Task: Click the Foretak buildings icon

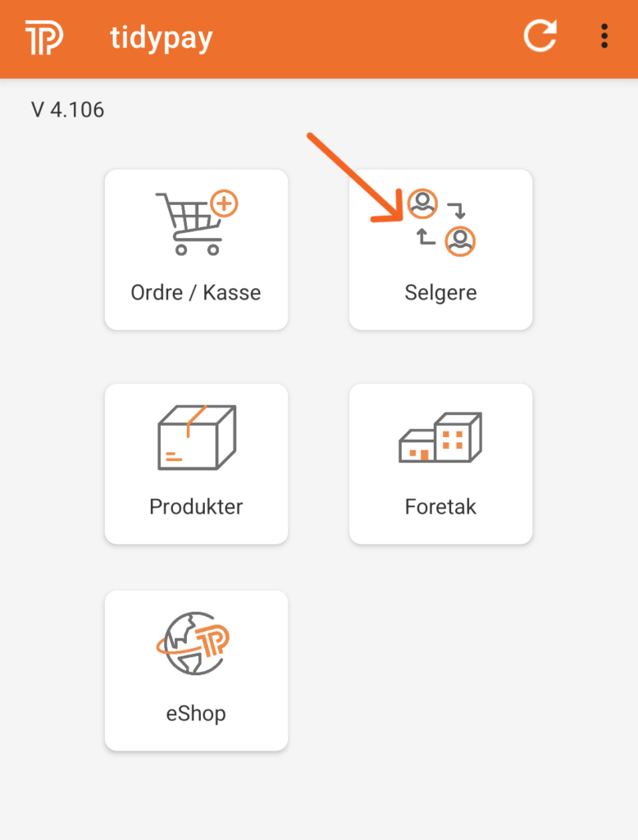Action: 440,438
